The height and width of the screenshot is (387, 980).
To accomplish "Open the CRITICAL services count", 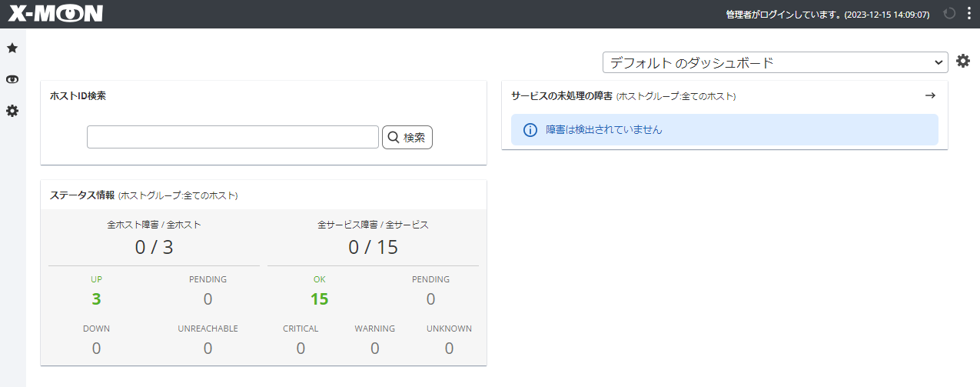I will [301, 349].
